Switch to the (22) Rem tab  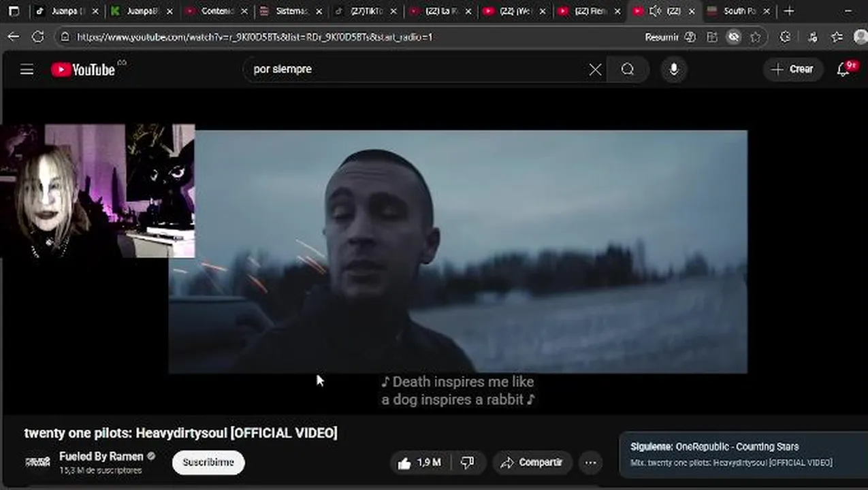tap(590, 11)
